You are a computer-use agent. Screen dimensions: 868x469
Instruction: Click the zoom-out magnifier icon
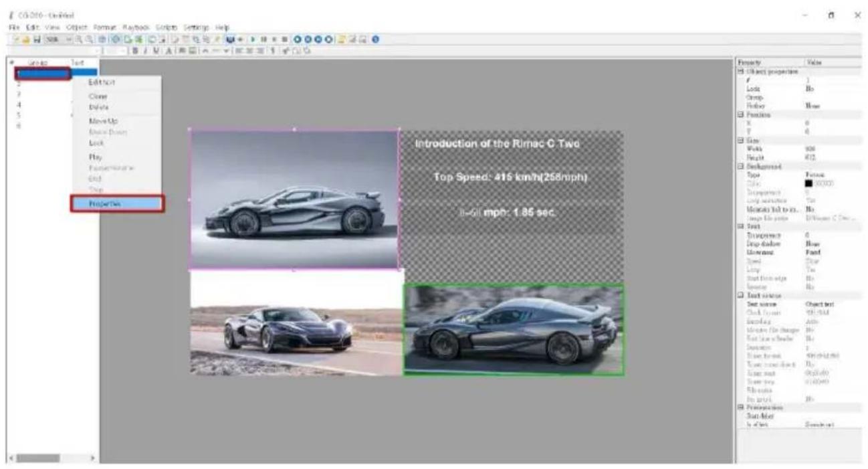(89, 39)
